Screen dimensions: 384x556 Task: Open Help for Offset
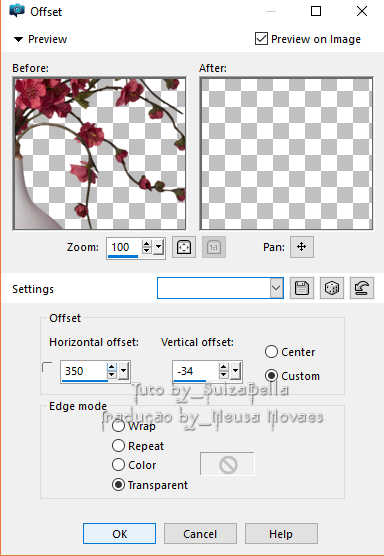pos(281,534)
